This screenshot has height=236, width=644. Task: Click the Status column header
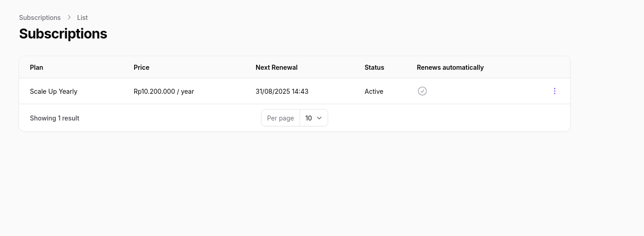click(x=374, y=67)
